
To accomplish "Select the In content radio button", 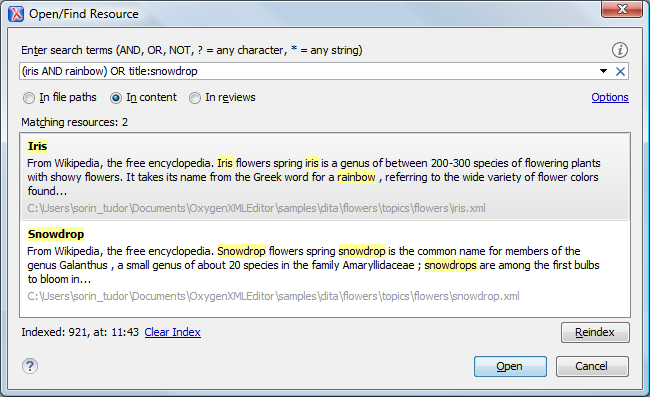I will [x=116, y=98].
